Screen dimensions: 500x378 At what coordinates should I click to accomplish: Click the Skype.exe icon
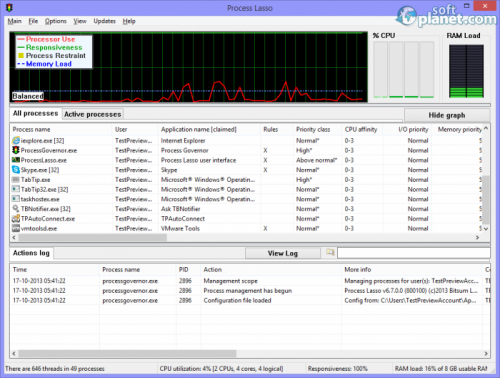(x=16, y=170)
